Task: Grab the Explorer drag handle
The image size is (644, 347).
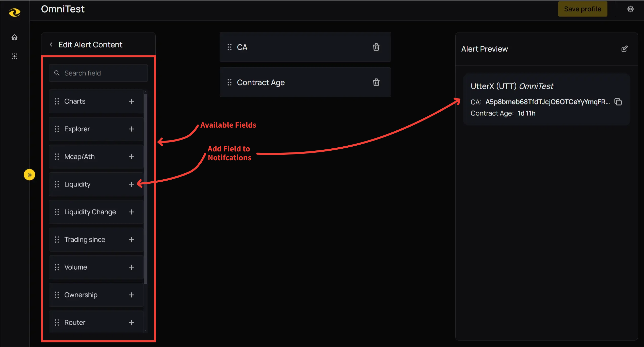Action: coord(57,129)
